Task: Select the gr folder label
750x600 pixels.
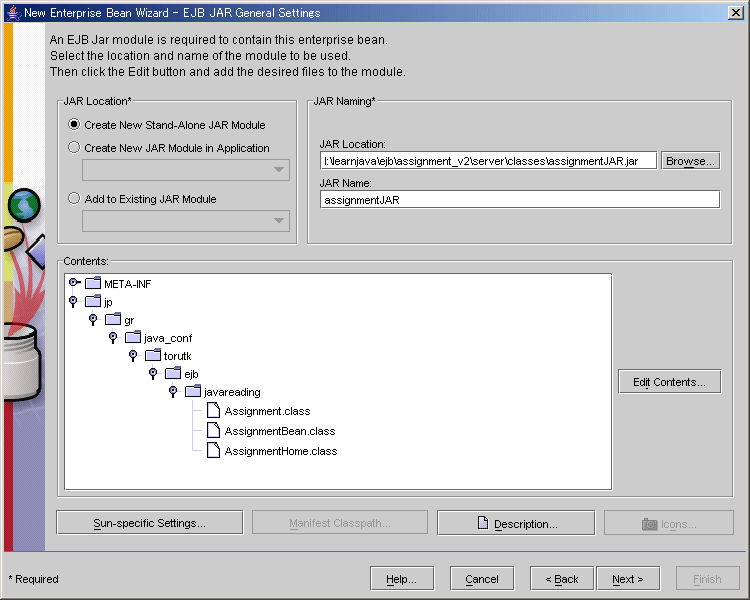Action: (129, 321)
